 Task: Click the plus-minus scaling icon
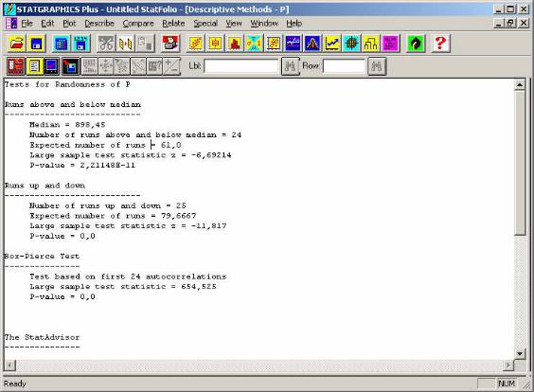pos(171,66)
